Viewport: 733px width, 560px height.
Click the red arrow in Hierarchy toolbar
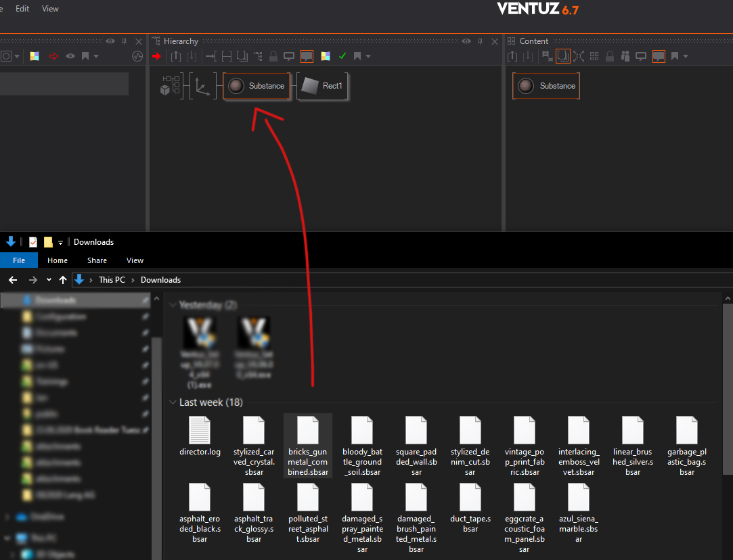pos(157,56)
